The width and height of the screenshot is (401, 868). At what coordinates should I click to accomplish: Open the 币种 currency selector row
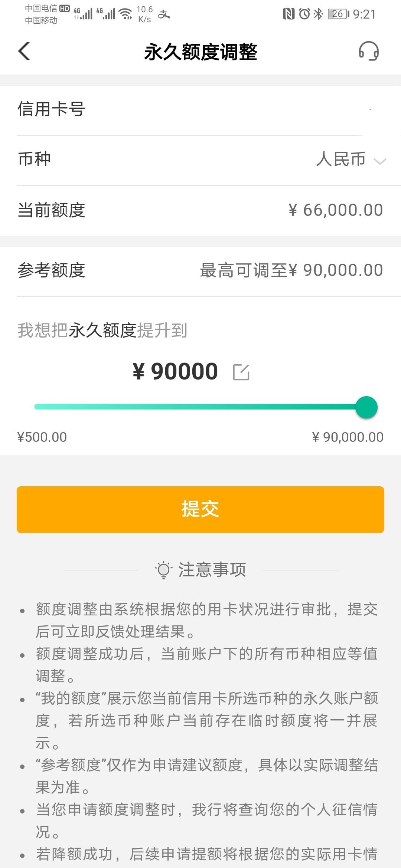coord(200,160)
